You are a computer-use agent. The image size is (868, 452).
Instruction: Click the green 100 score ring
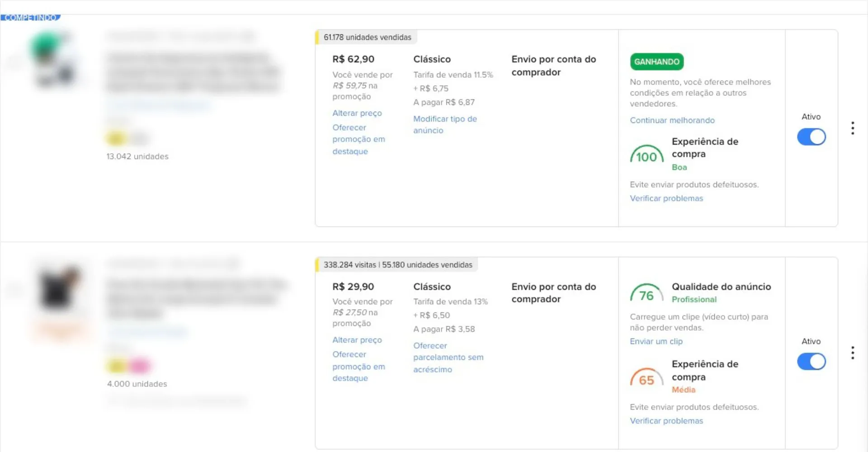[x=646, y=154]
